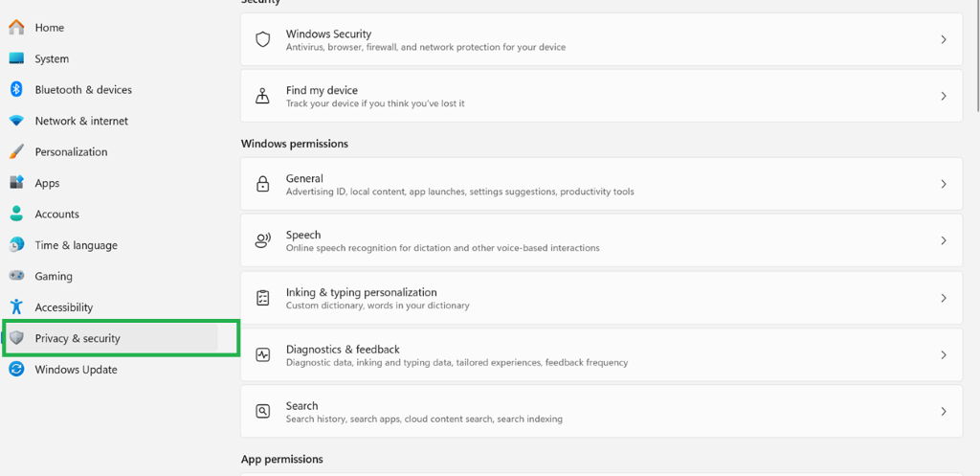Screen dimensions: 980x476
Task: Open the Search permissions chevron arrow
Action: [944, 412]
